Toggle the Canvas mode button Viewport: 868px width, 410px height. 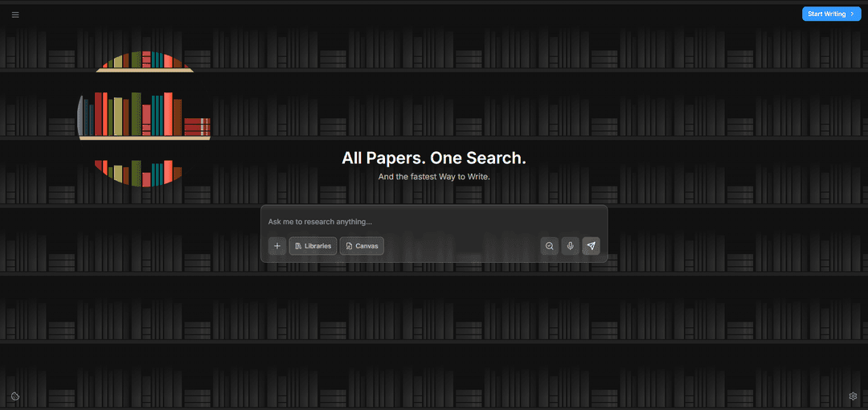(362, 246)
